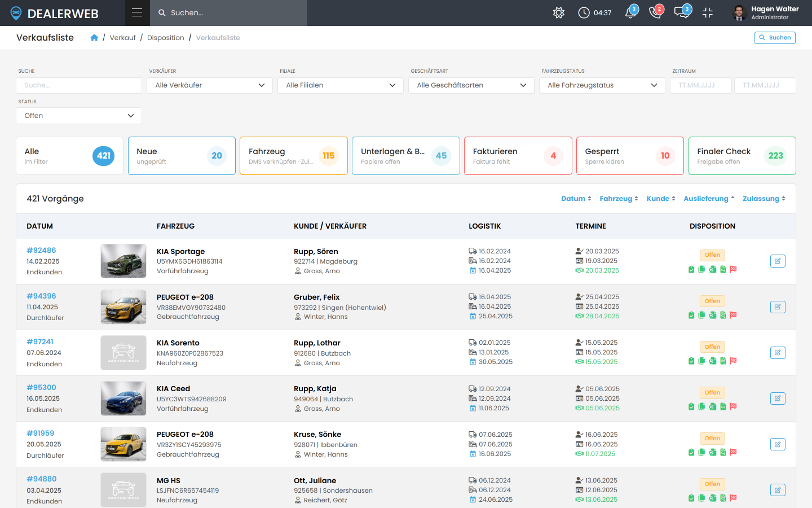The height and width of the screenshot is (508, 812).
Task: Focus the global Suchen search bar
Action: (228, 12)
